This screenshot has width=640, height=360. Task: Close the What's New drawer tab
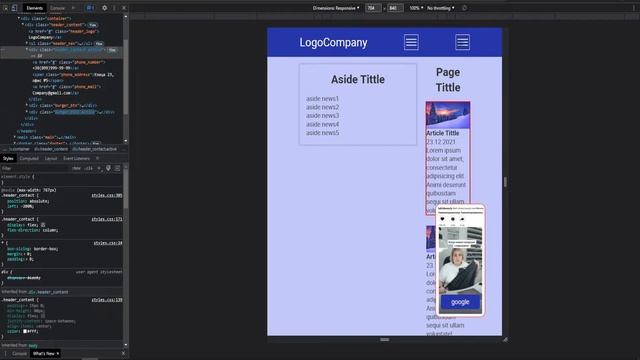click(x=58, y=353)
